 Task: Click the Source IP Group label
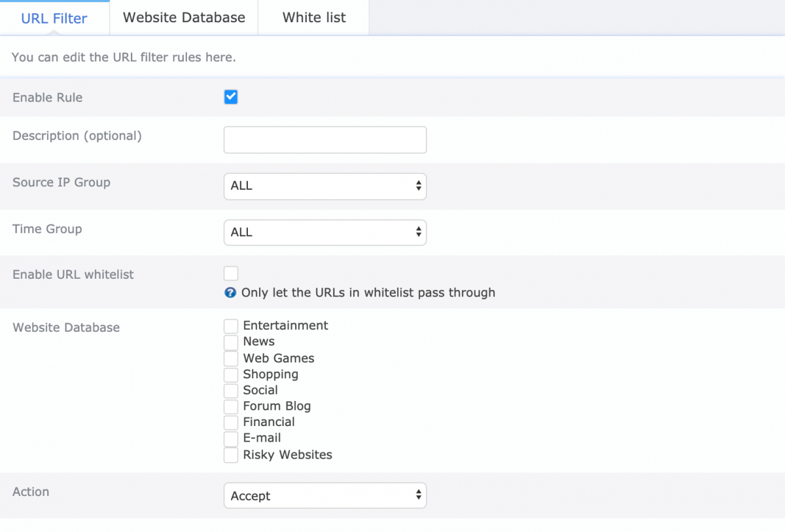coord(61,183)
